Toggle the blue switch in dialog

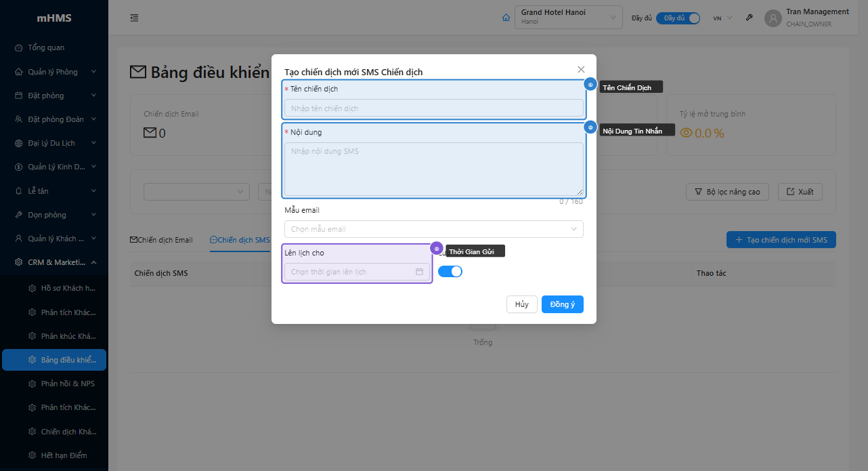coord(450,271)
